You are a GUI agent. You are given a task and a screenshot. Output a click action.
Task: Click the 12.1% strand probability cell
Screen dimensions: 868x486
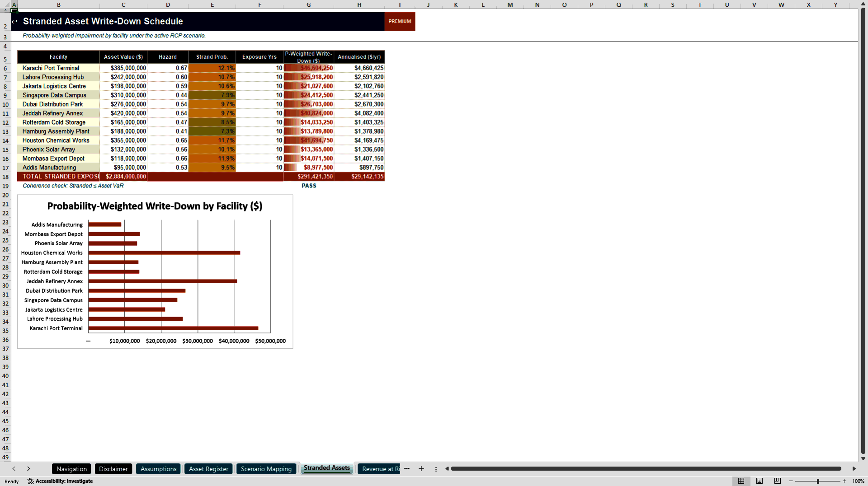[212, 68]
